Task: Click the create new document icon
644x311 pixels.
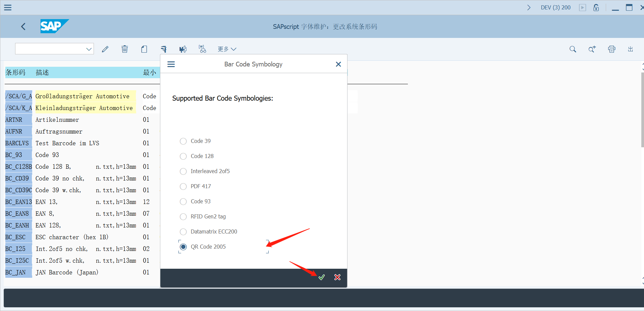Action: point(144,49)
